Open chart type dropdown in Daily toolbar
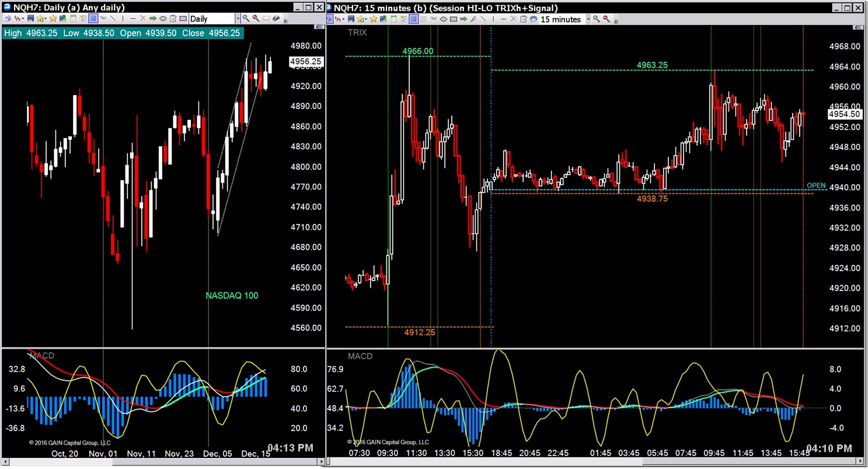Viewport: 868px width, 469px height. click(x=23, y=19)
